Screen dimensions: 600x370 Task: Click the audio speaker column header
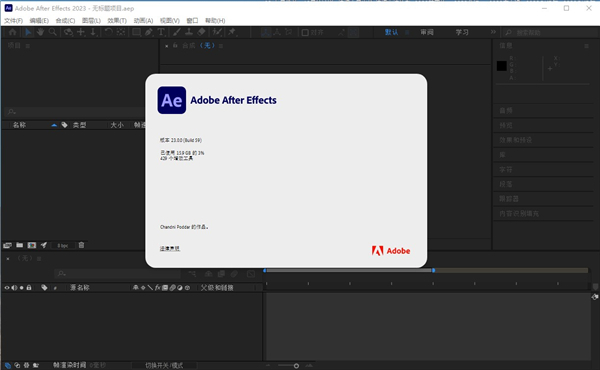click(x=14, y=287)
